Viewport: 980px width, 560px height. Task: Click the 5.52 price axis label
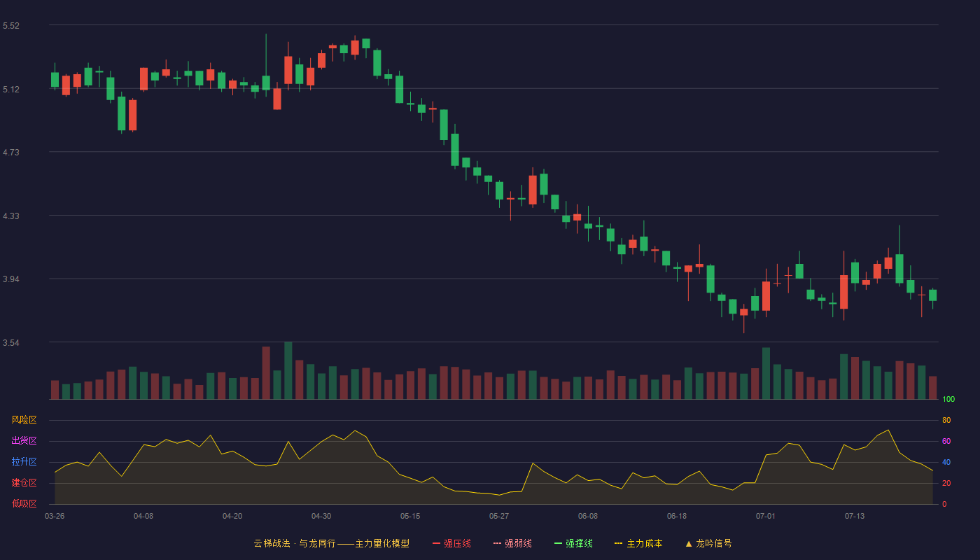point(11,26)
